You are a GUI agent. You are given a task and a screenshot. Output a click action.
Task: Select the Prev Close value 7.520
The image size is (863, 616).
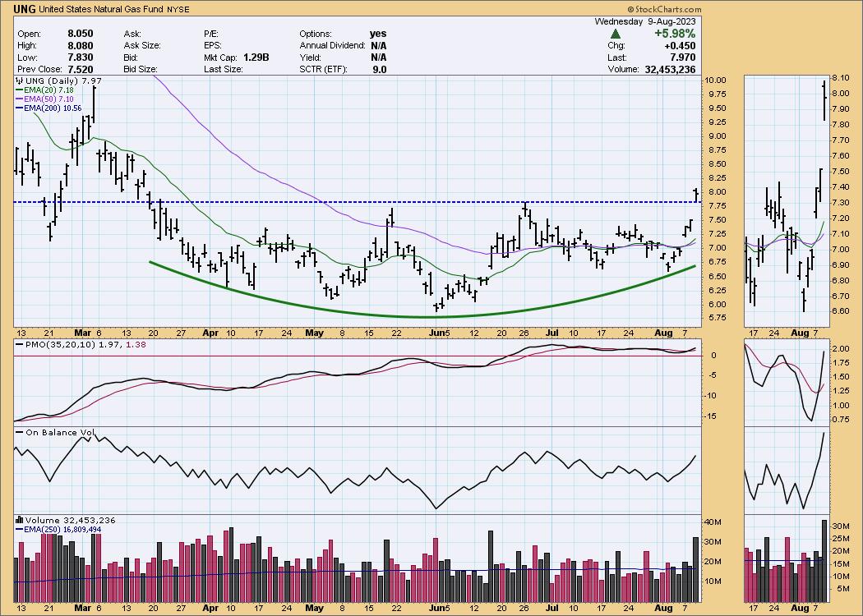[81, 69]
